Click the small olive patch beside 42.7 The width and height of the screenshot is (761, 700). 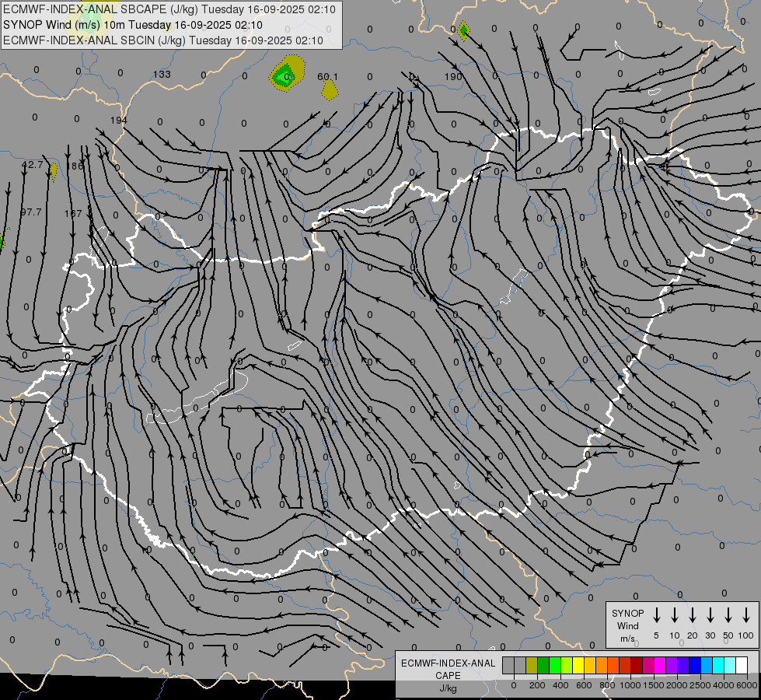tap(54, 171)
